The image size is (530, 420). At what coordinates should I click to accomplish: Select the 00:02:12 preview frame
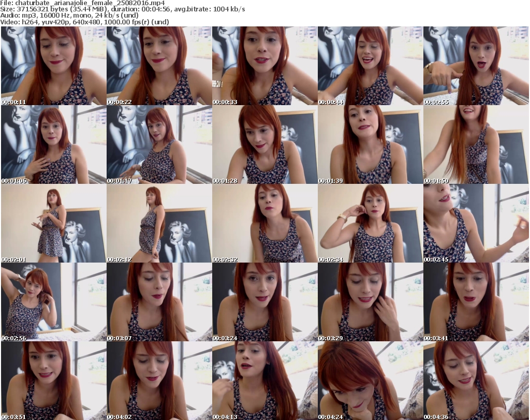pos(159,223)
